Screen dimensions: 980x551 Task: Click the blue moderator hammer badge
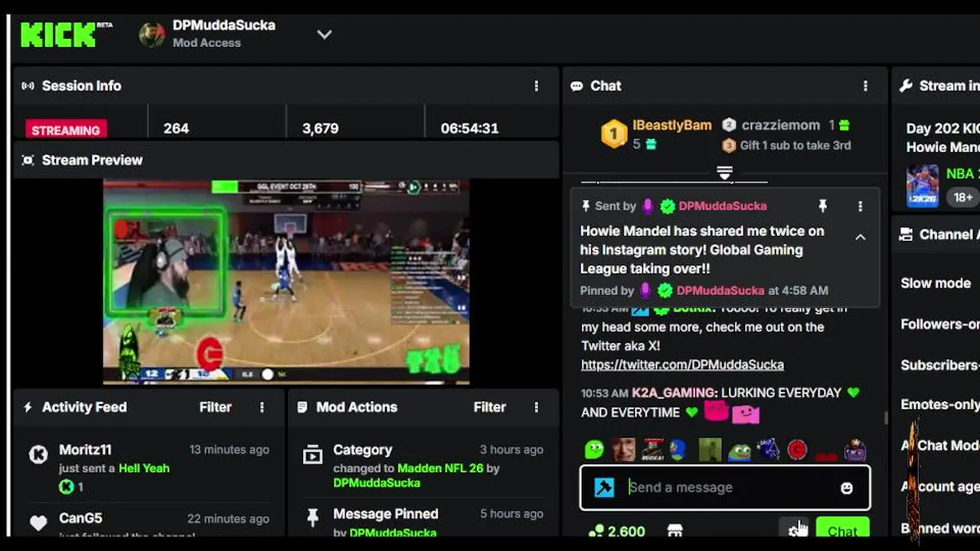pos(604,487)
